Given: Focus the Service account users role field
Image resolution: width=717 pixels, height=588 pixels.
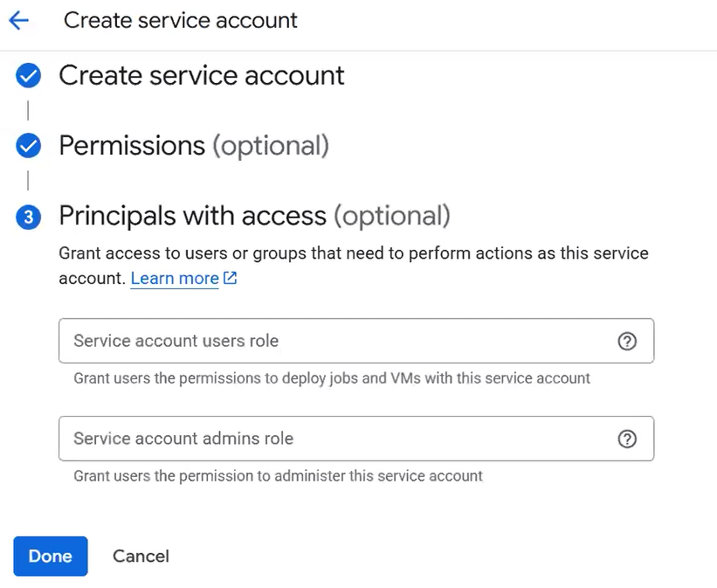Looking at the screenshot, I should coord(332,341).
